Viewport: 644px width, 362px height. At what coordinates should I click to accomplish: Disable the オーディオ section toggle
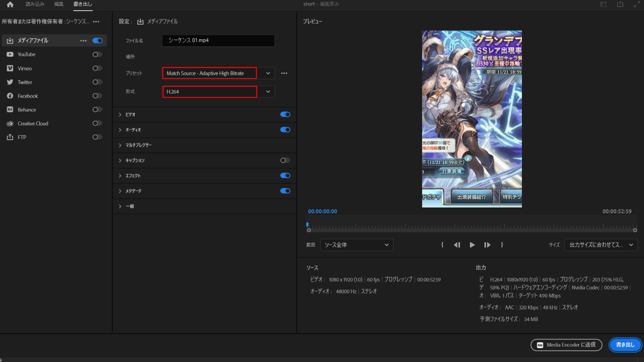[x=285, y=130]
